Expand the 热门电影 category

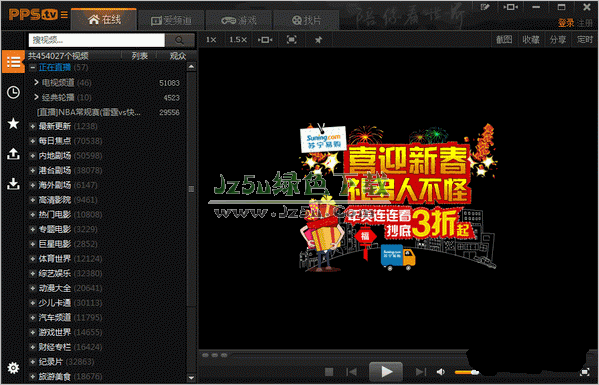coord(32,215)
